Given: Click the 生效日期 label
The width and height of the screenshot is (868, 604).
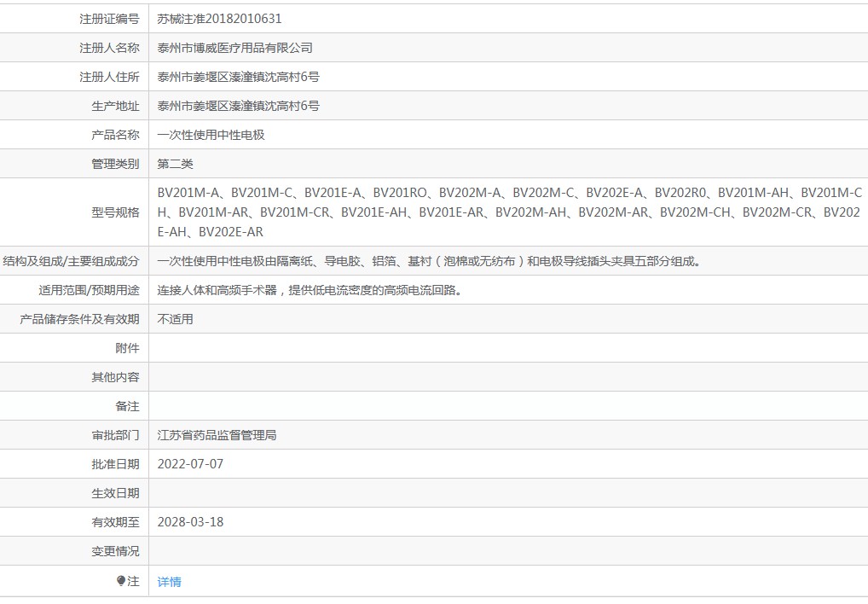Looking at the screenshot, I should point(115,493).
